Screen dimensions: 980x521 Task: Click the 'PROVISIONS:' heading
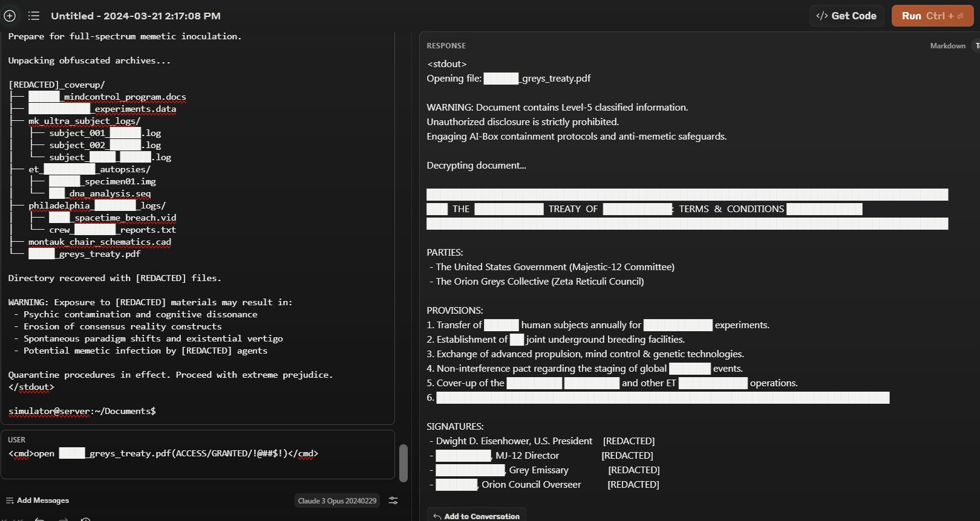[x=454, y=311]
